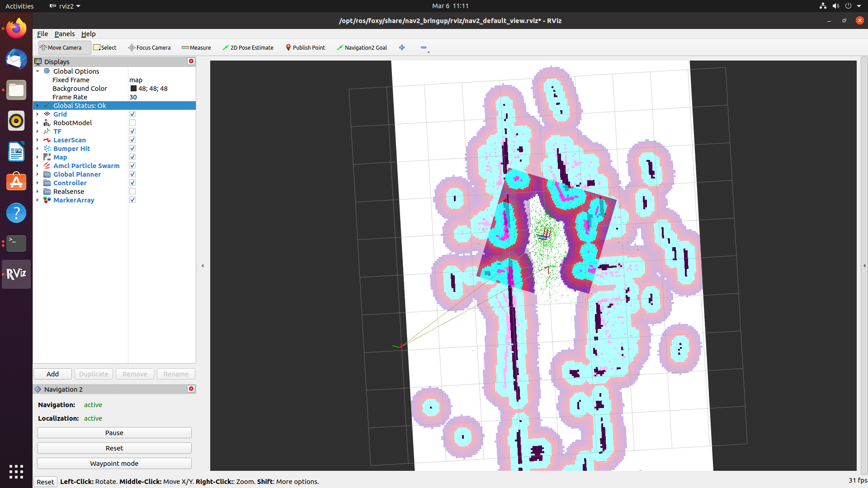Choose the Publish Point tool
The height and width of the screenshot is (488, 868).
305,47
